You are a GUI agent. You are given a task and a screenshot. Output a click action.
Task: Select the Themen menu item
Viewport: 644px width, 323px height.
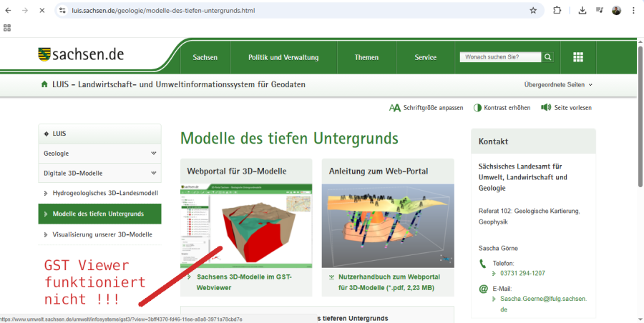pyautogui.click(x=366, y=57)
